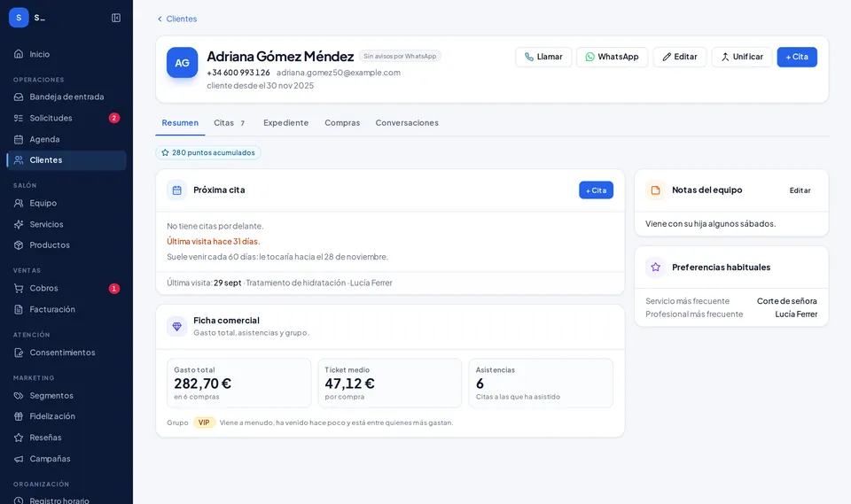The width and height of the screenshot is (851, 504).
Task: Click the Corte de señora value
Action: [786, 301]
